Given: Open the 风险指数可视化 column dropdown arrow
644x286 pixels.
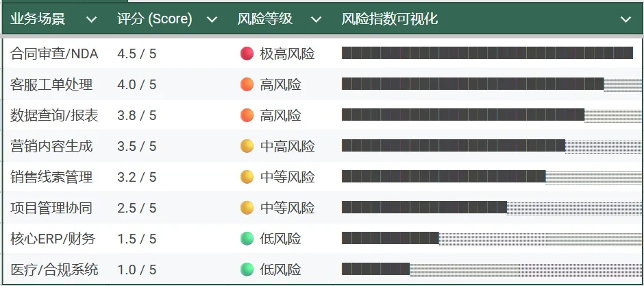Looking at the screenshot, I should (x=625, y=20).
